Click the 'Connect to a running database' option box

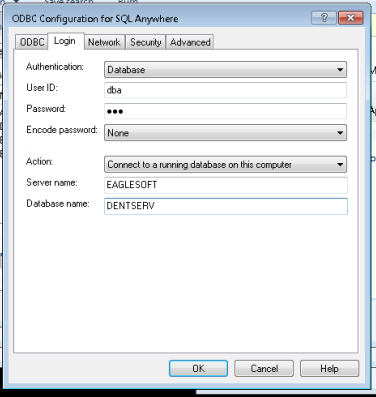pos(225,164)
